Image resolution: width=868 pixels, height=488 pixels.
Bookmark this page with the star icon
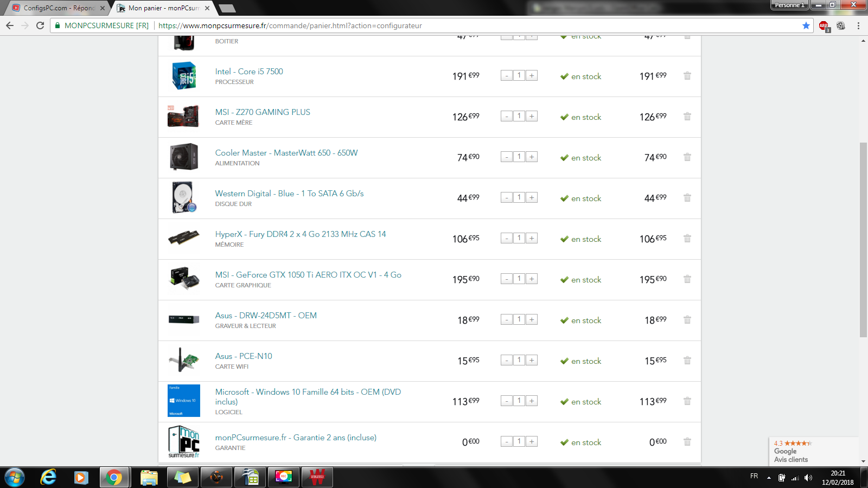pos(806,25)
